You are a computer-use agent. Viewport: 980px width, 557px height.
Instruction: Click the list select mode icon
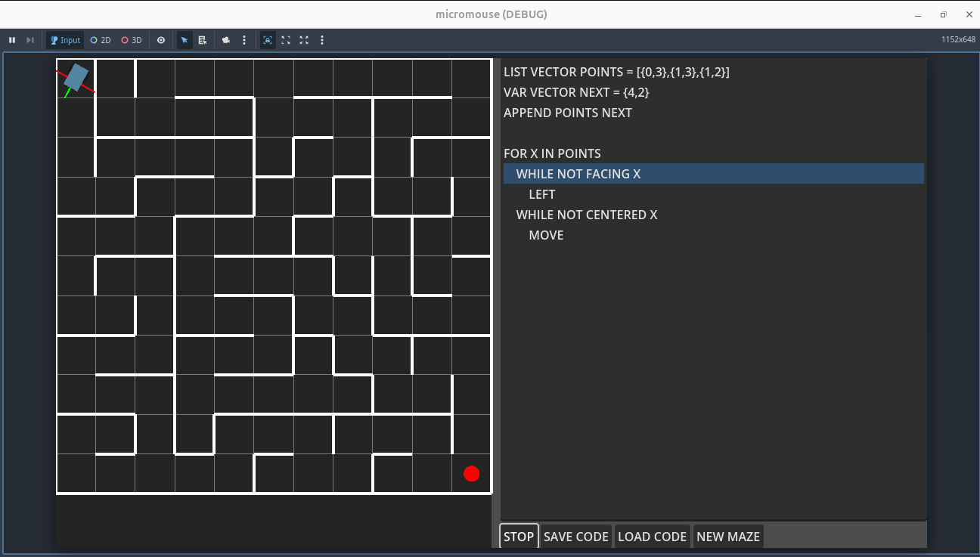pos(203,40)
